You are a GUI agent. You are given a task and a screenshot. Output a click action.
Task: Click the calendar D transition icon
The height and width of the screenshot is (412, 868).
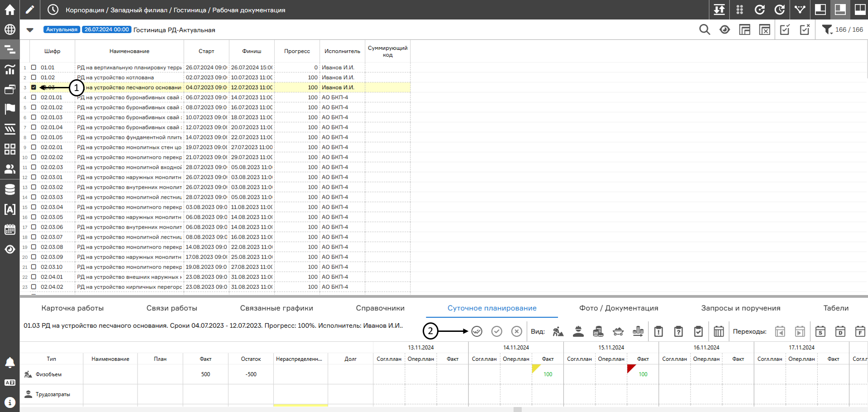click(840, 331)
